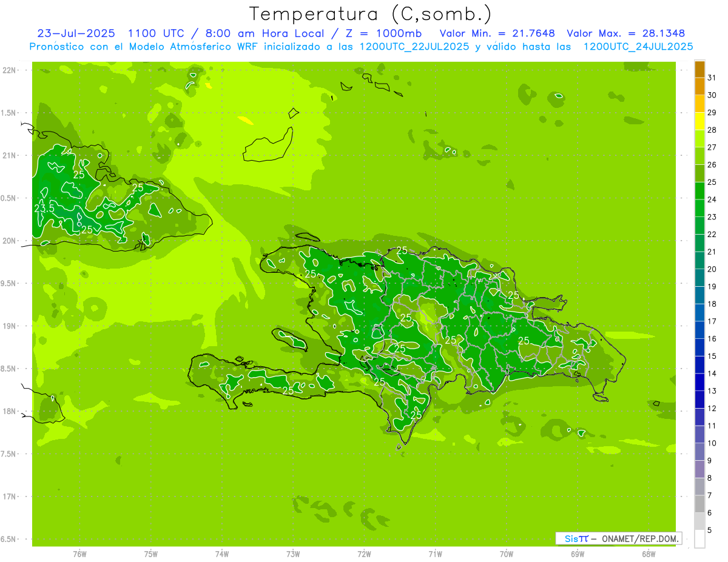Screen dimensions: 728x562
Task: Click the '75W' longitude axis label
Action: click(151, 554)
